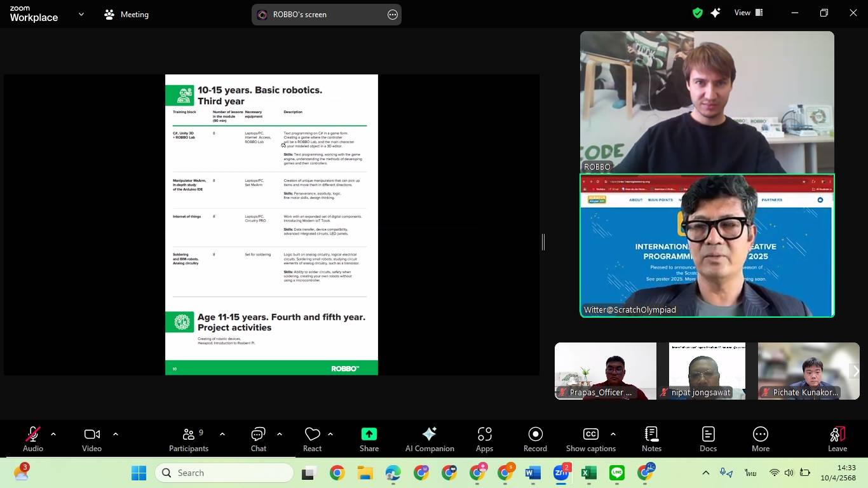
Task: Click the taskbar Search box
Action: pos(224,473)
